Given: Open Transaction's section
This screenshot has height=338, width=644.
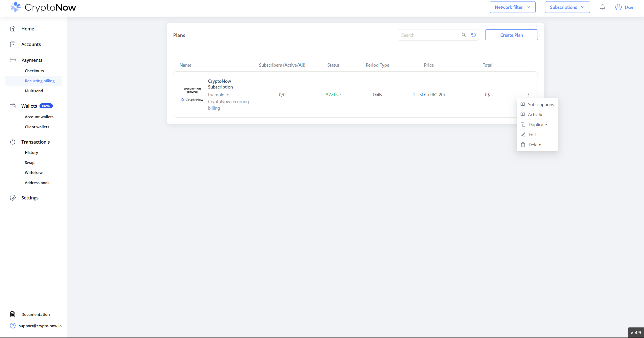Looking at the screenshot, I should (35, 142).
